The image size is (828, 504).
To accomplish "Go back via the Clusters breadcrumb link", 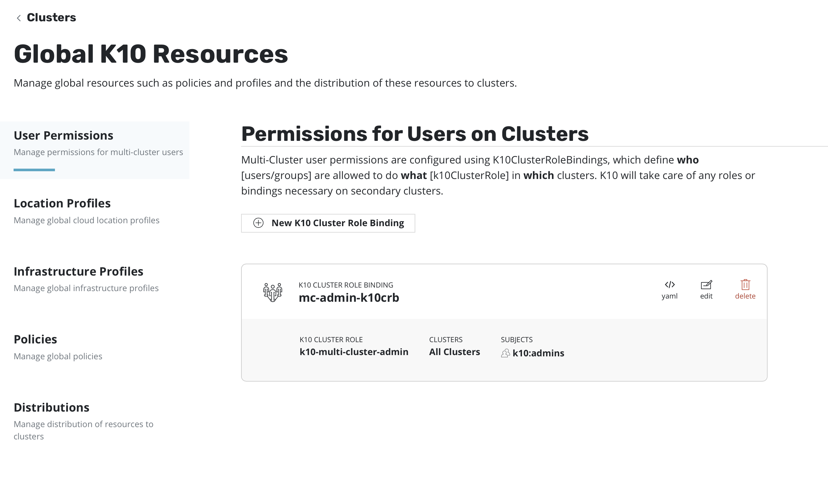I will [x=51, y=17].
